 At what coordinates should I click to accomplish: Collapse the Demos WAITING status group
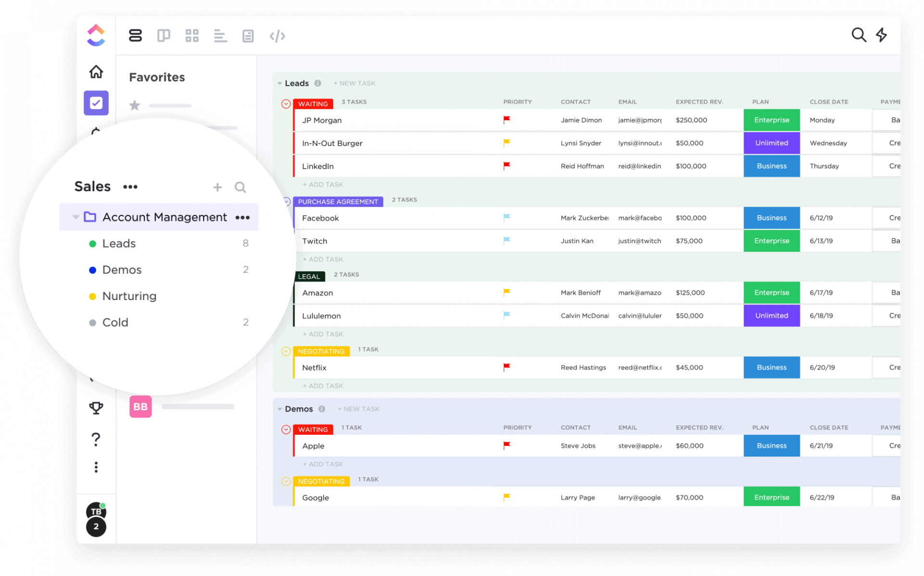tap(286, 429)
